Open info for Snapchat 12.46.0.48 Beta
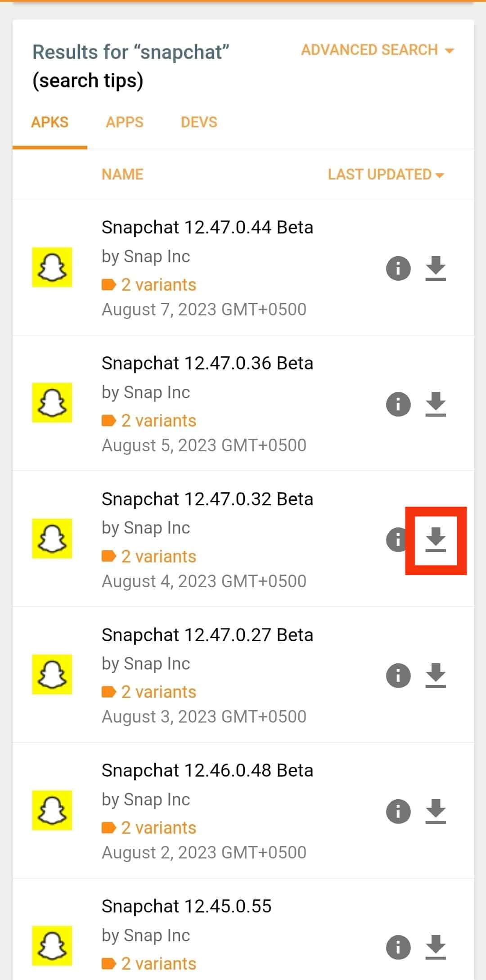This screenshot has height=980, width=486. [x=398, y=811]
